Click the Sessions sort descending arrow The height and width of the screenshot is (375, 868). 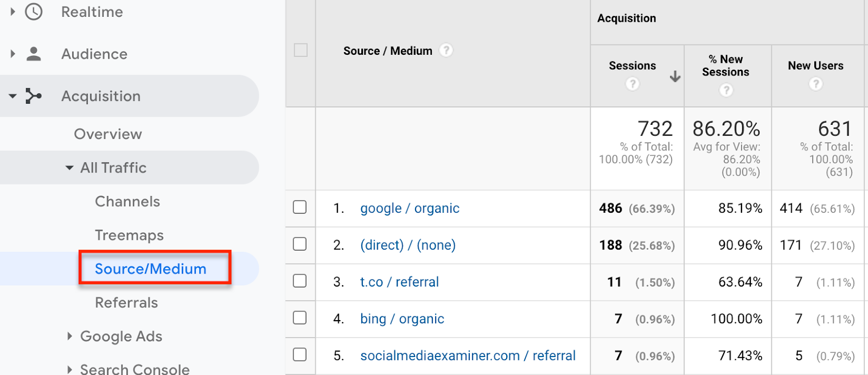point(675,77)
